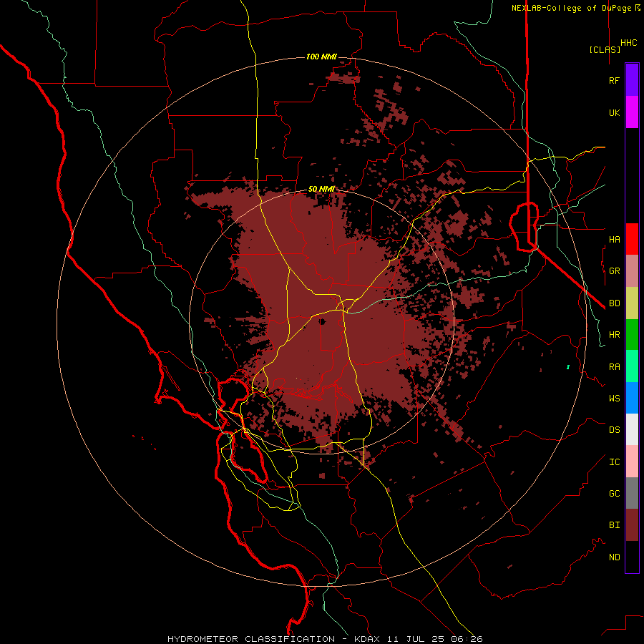Click the RF legend label
644x644 pixels.
coord(614,80)
